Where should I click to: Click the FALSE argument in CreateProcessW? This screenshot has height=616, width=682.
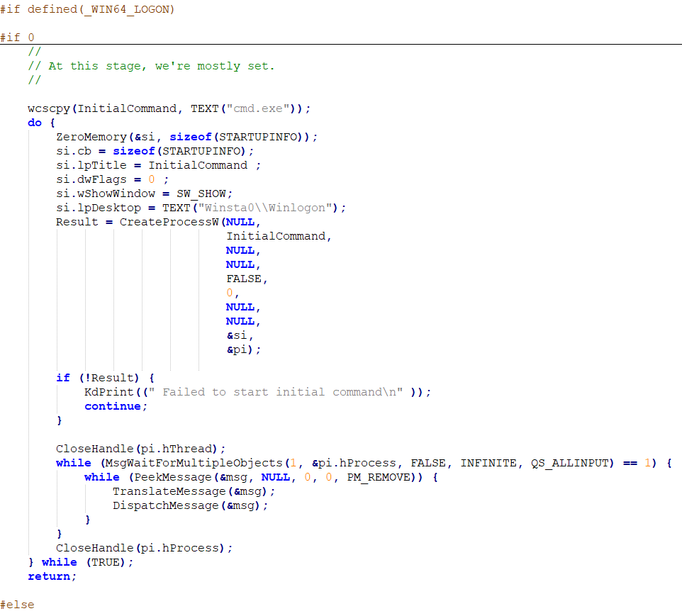(244, 279)
